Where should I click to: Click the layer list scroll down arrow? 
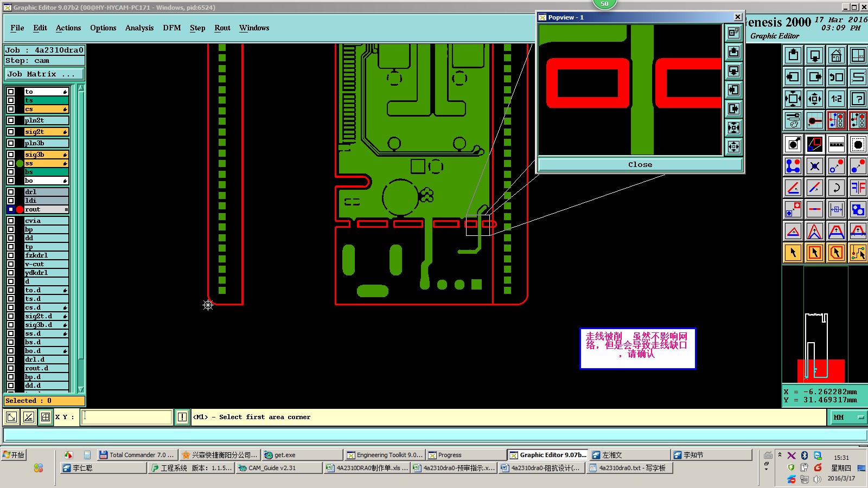[81, 389]
